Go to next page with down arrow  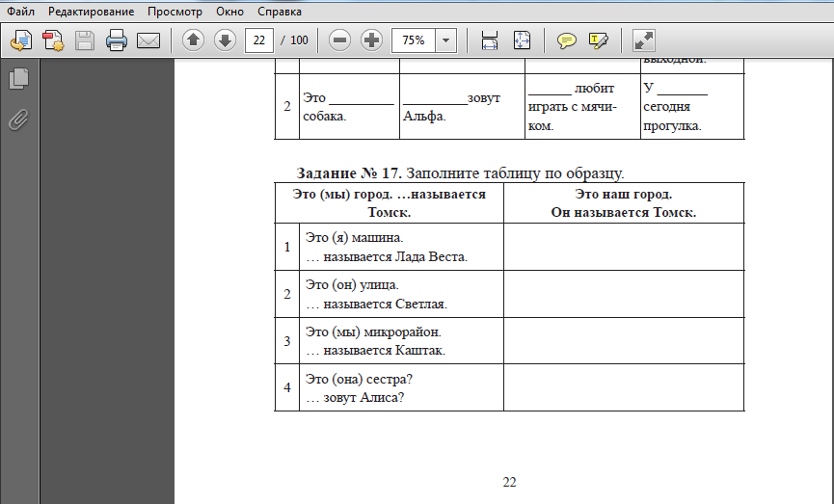click(x=225, y=40)
